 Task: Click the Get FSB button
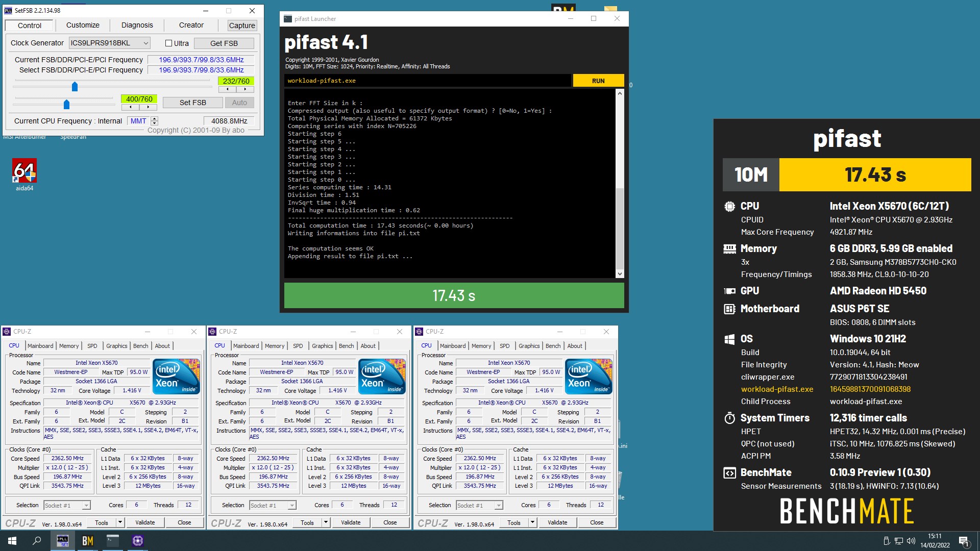pyautogui.click(x=224, y=43)
